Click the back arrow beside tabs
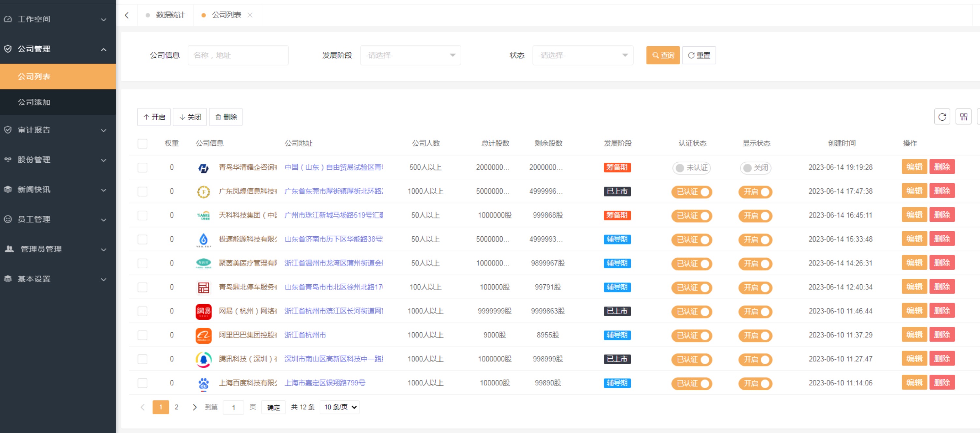This screenshot has height=433, width=980. coord(127,15)
